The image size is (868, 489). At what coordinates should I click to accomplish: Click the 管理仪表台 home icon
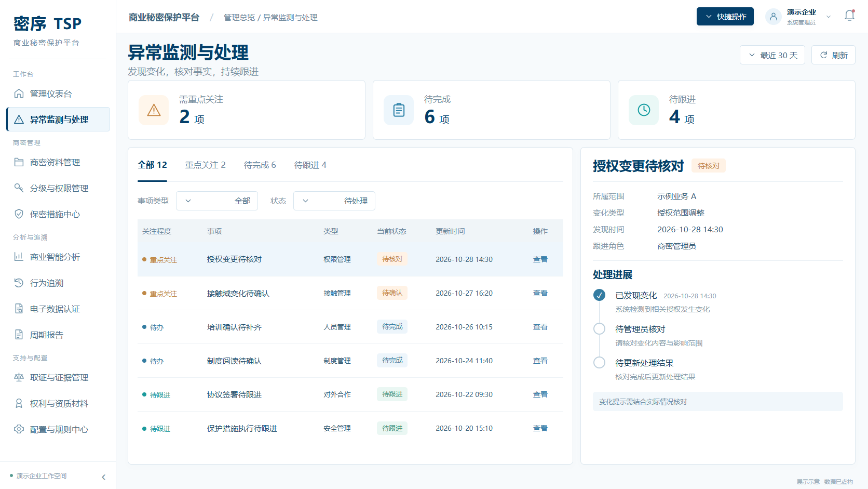[x=19, y=94]
